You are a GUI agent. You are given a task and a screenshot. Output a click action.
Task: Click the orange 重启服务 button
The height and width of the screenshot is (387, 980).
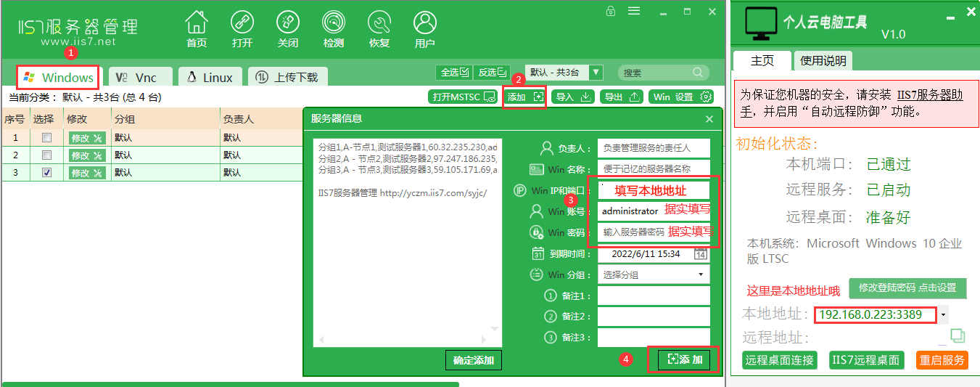pos(942,359)
